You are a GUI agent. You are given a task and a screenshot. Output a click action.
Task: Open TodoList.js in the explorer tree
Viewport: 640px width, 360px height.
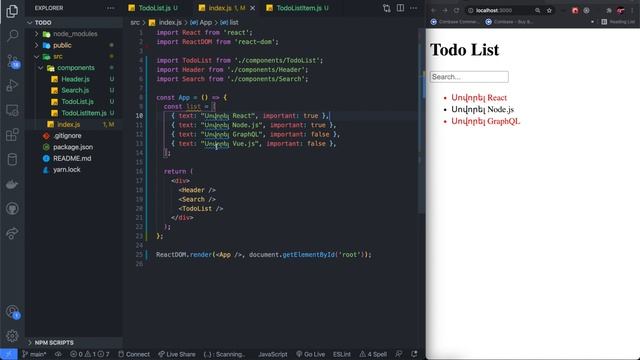pos(78,102)
